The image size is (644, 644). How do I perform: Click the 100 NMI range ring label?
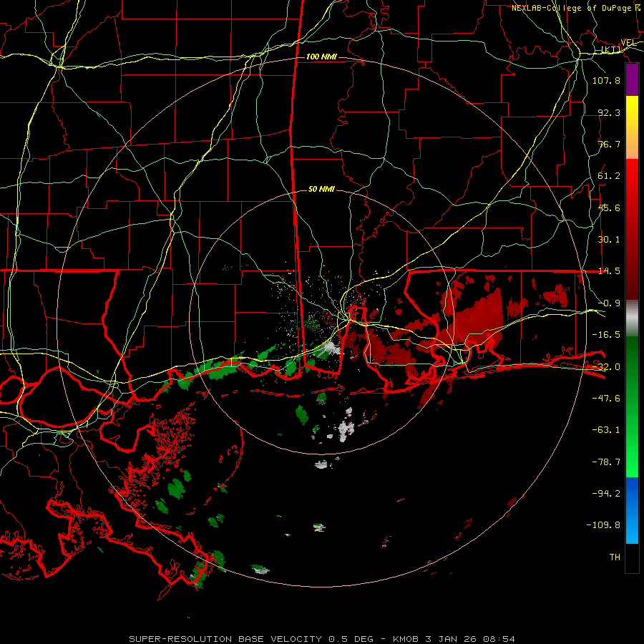click(321, 57)
